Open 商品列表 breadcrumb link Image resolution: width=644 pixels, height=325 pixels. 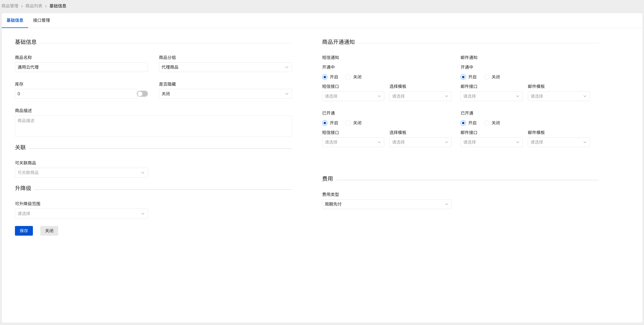34,6
